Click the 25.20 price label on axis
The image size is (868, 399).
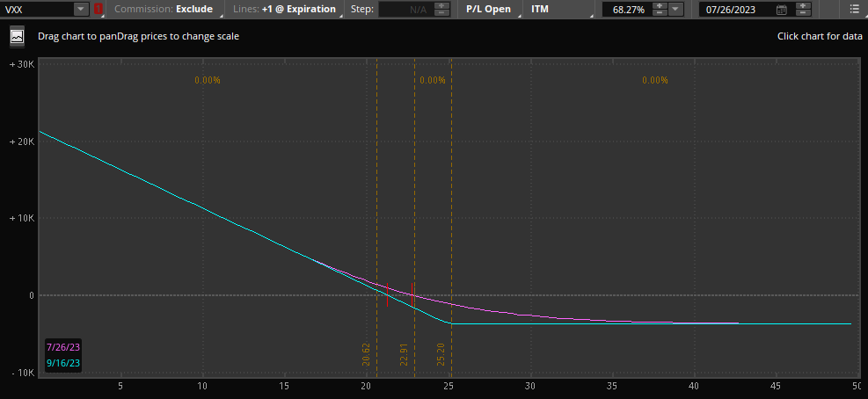point(441,354)
